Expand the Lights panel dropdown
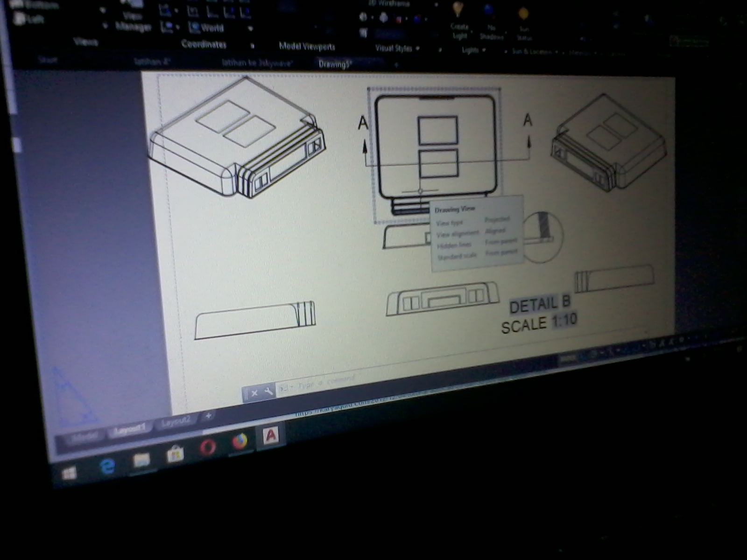This screenshot has height=560, width=747. (484, 50)
